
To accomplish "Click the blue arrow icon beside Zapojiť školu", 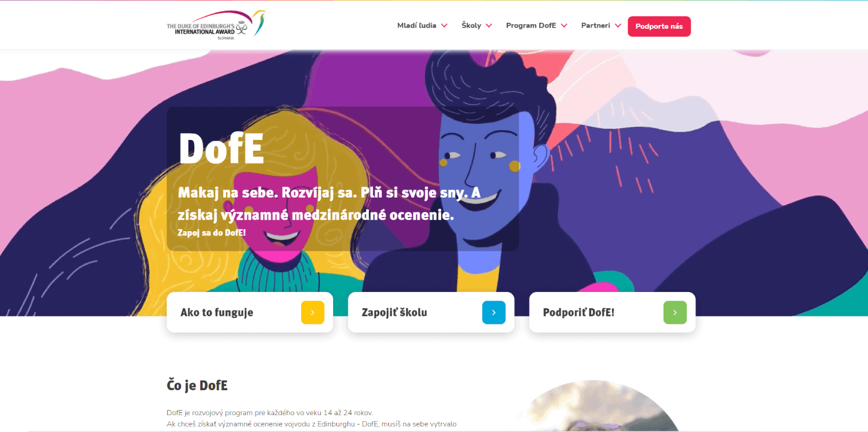I will [494, 313].
